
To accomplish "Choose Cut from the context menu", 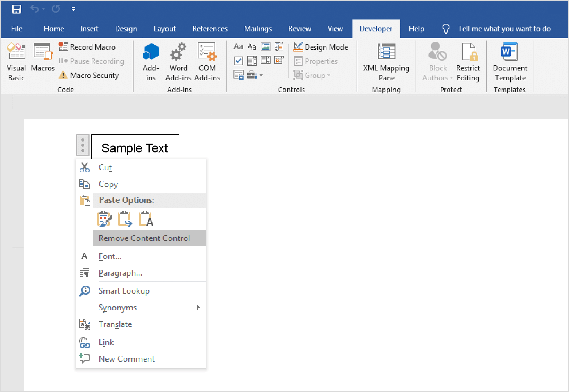I will click(141, 168).
